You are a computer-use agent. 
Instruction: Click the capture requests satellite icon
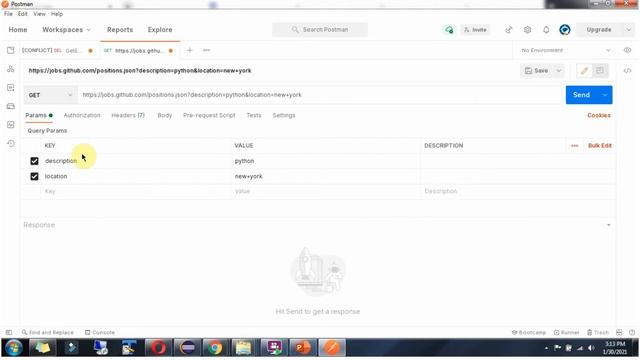(509, 30)
